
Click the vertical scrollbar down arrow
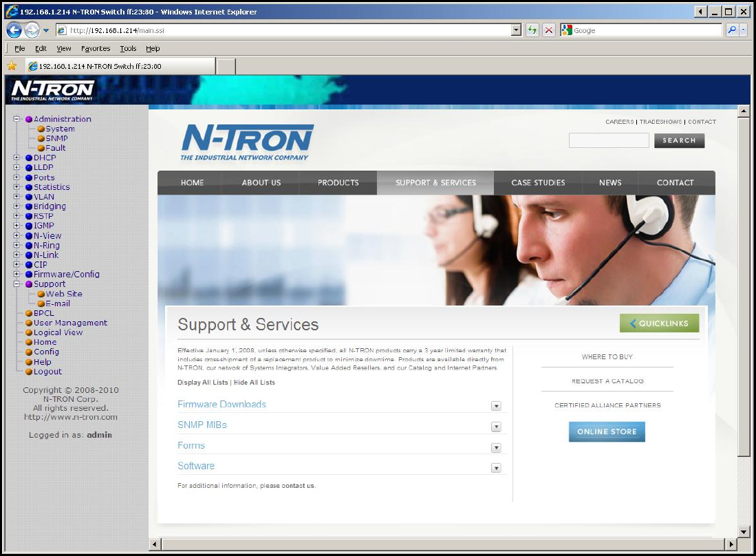744,533
